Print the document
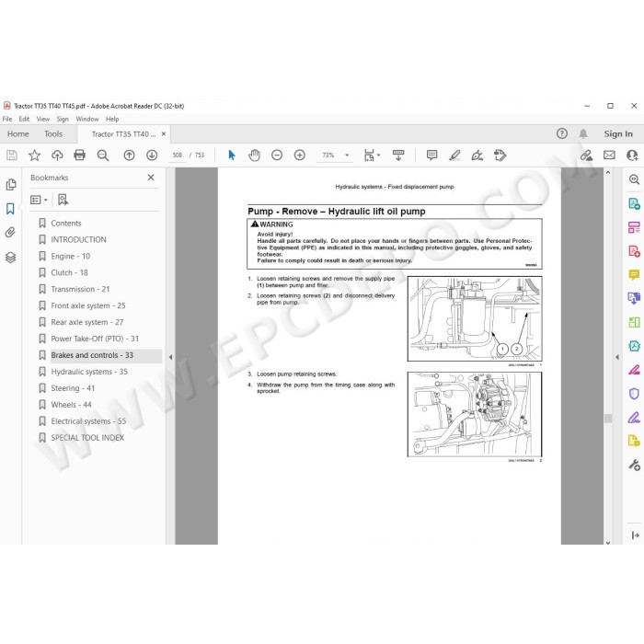Screen dimensions: 644x644 pos(79,155)
